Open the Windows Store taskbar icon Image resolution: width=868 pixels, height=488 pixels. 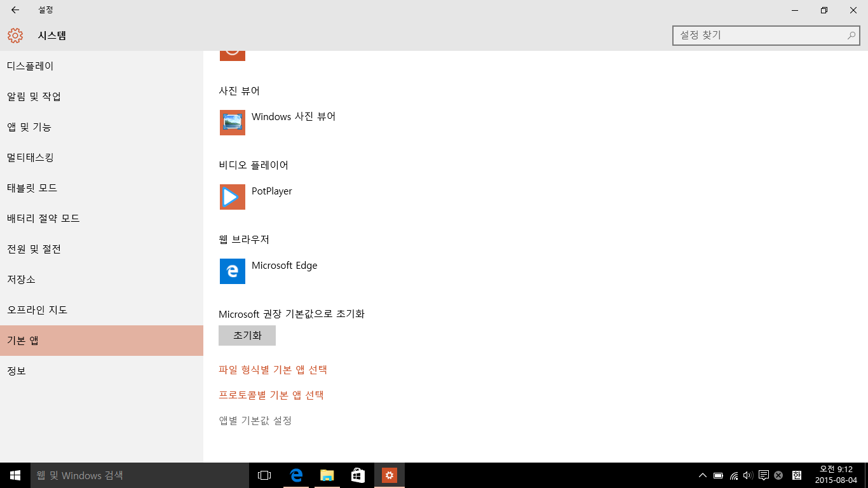(358, 475)
